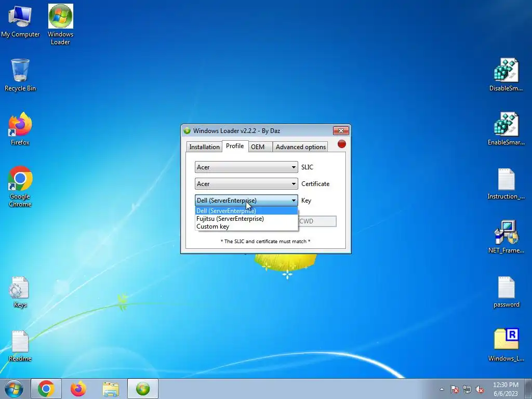Switch to the OEM tab
532x399 pixels.
tap(260, 147)
